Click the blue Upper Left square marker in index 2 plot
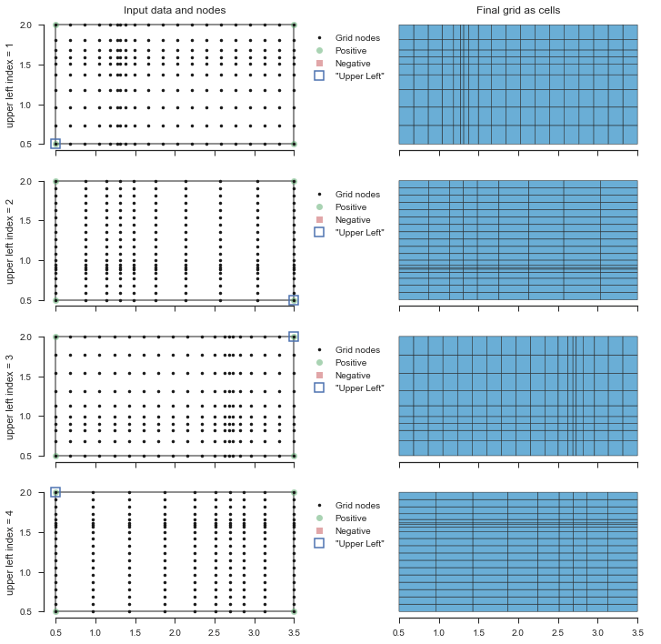The height and width of the screenshot is (644, 661). tap(294, 300)
